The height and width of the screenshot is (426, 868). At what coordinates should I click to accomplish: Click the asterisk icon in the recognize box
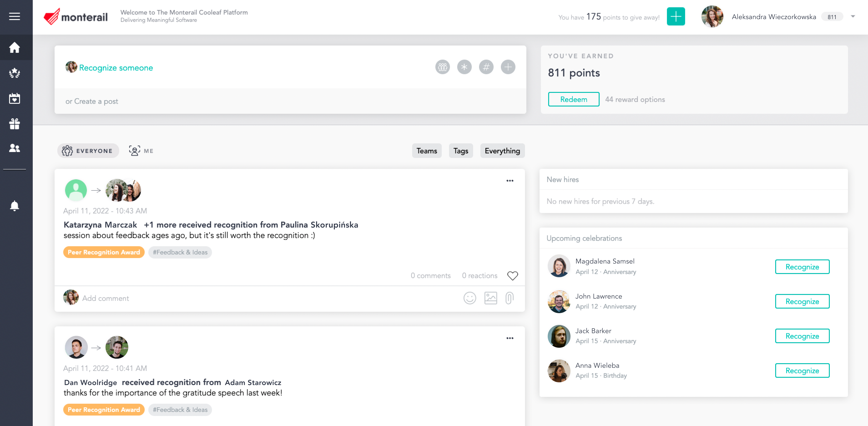464,67
